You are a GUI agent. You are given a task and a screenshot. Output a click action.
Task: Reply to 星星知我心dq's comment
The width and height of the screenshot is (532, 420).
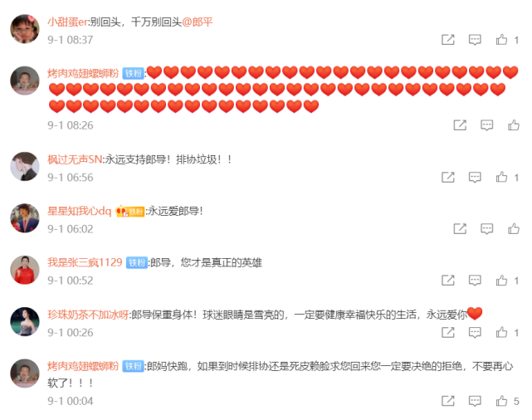point(487,228)
